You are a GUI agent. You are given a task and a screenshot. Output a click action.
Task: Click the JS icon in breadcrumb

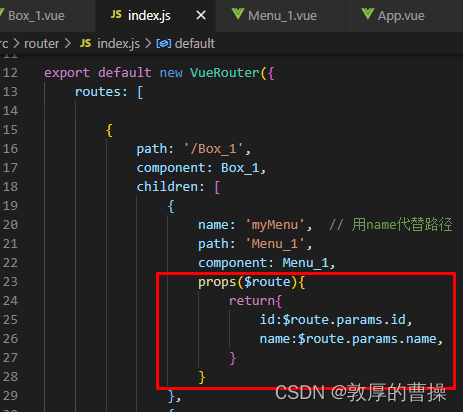tap(85, 43)
